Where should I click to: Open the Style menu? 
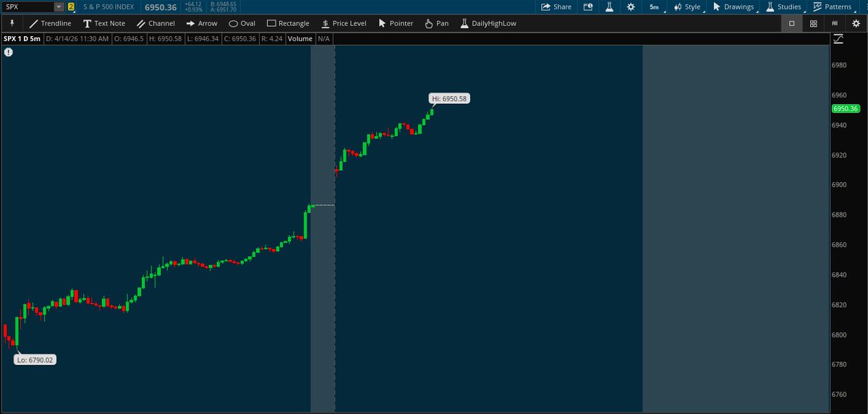(686, 7)
